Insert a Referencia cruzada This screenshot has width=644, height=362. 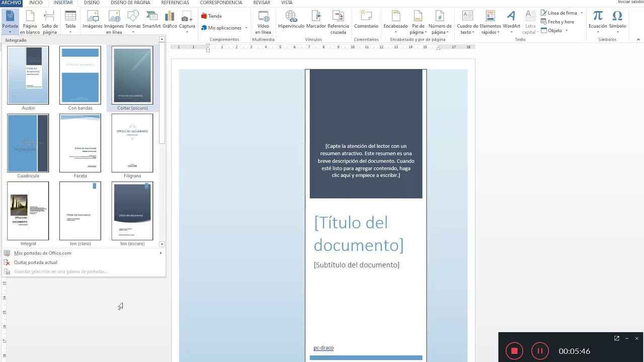(x=338, y=23)
